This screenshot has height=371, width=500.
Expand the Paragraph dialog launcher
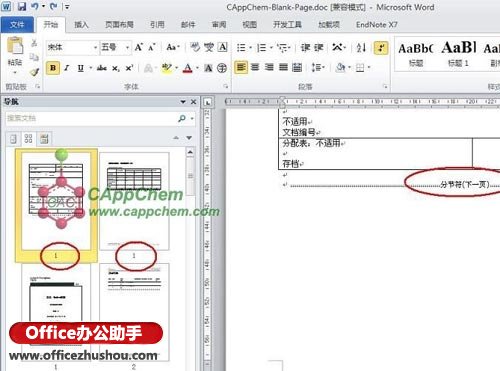point(385,86)
